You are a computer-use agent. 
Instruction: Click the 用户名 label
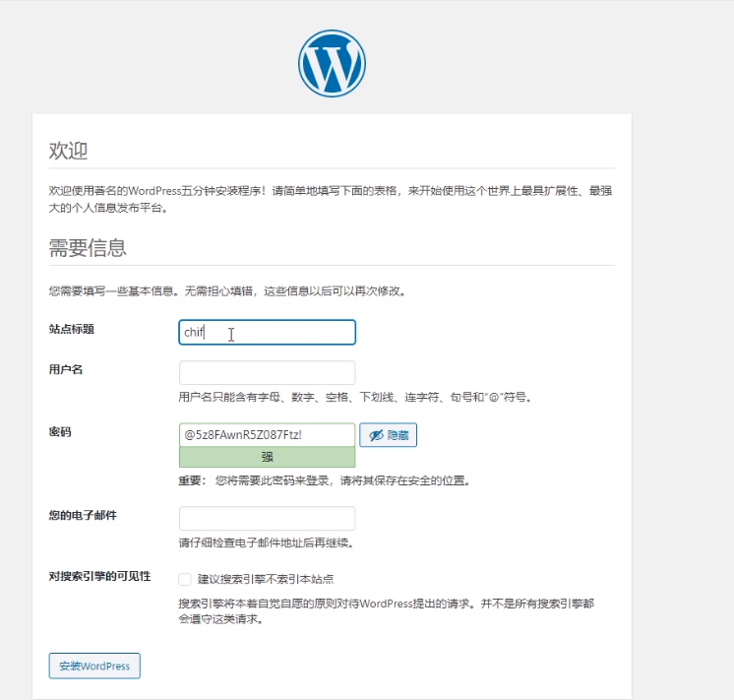(x=66, y=369)
